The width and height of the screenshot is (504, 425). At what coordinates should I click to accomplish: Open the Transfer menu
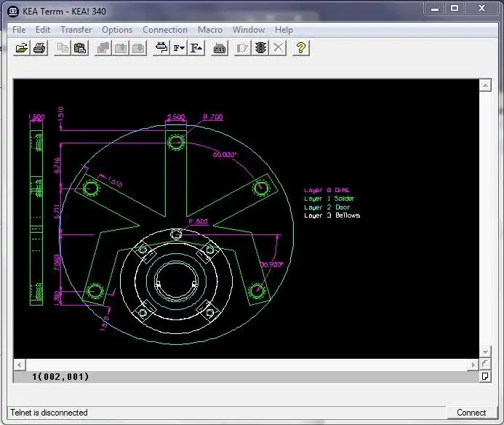click(x=76, y=30)
